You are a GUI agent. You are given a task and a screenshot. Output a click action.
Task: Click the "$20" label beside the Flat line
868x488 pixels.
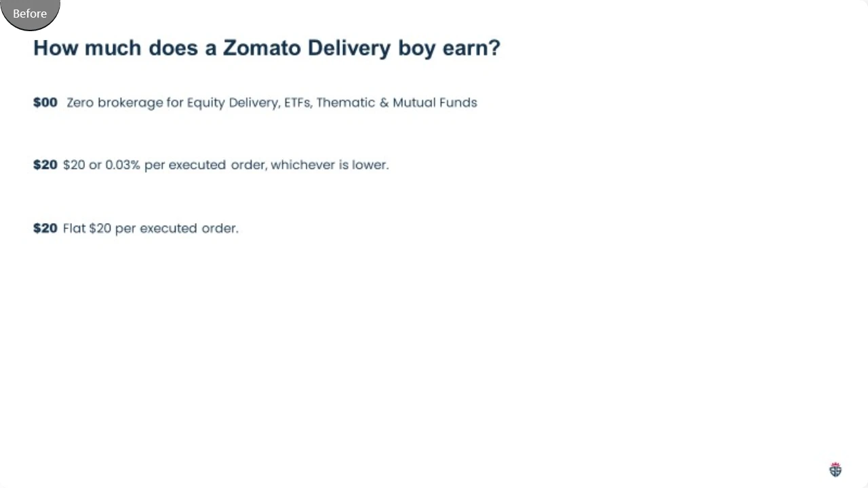(45, 228)
